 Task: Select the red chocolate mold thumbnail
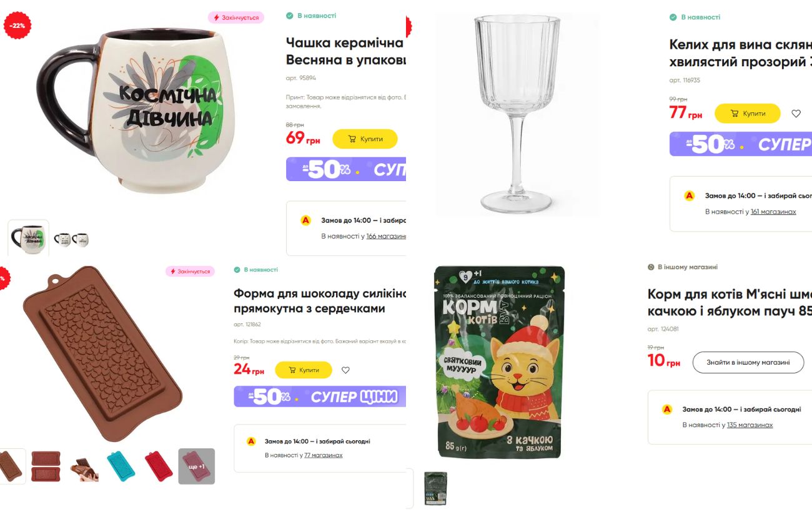pos(159,466)
